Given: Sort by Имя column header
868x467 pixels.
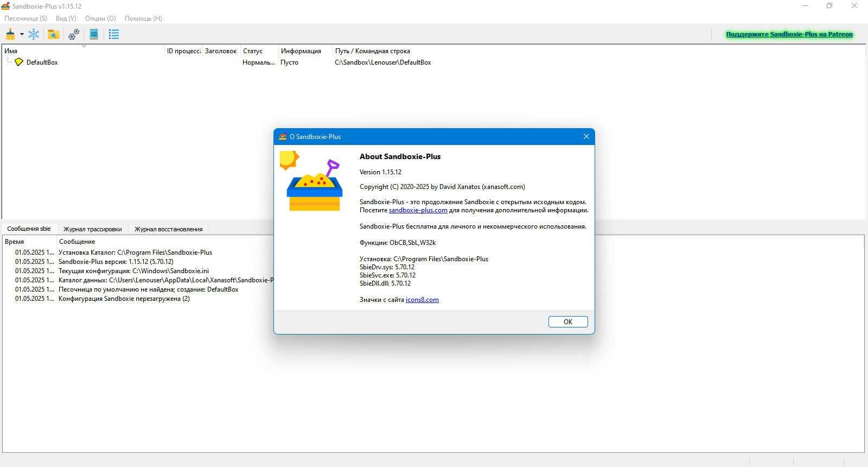Looking at the screenshot, I should pos(83,51).
